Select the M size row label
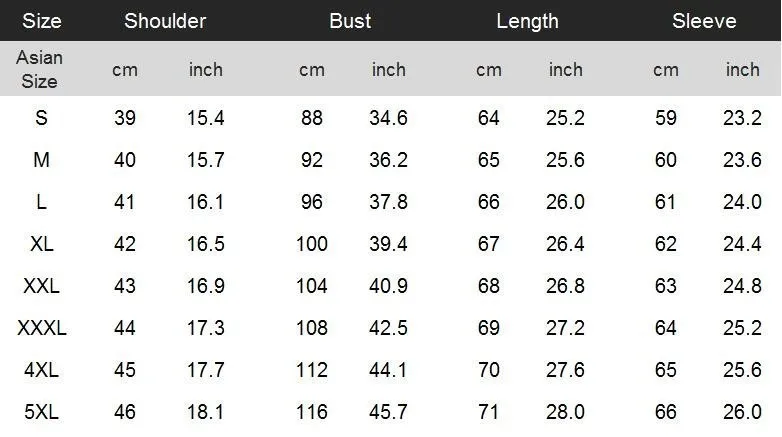 click(41, 160)
